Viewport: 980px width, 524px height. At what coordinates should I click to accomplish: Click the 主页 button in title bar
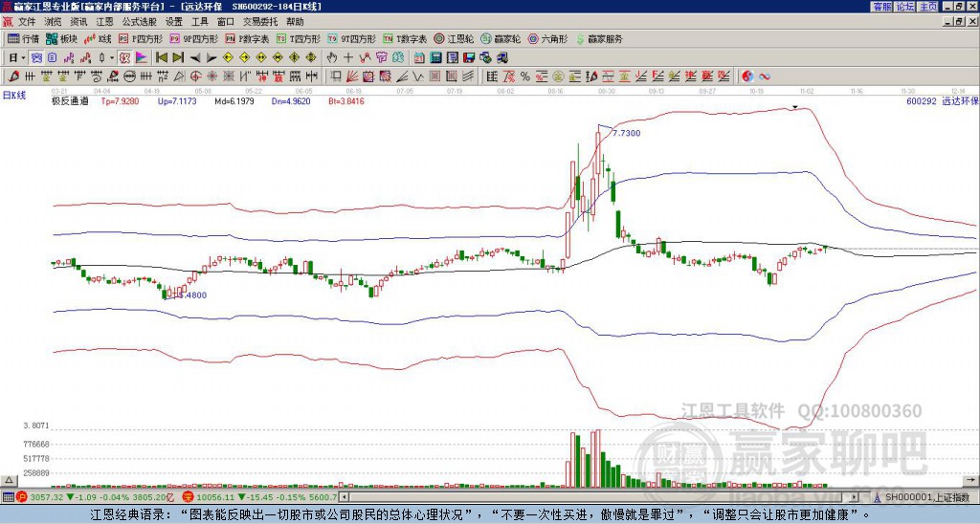(927, 7)
